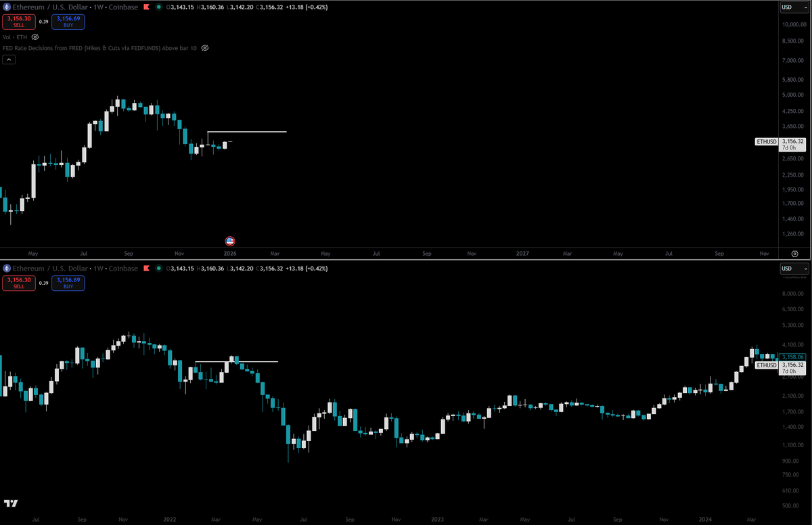Select the white horizontal line in bottom chart
812x525 pixels.
click(x=236, y=362)
